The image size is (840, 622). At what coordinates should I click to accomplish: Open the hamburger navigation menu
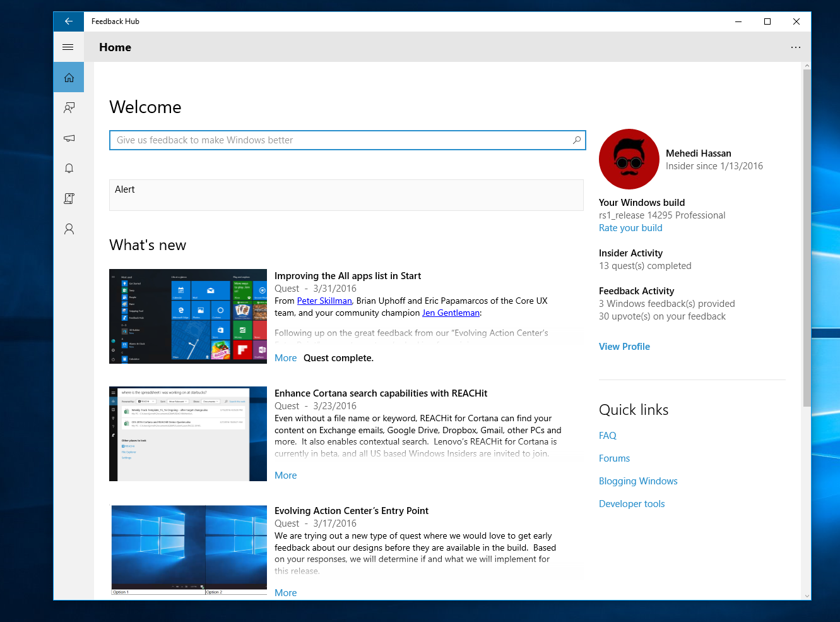pyautogui.click(x=68, y=47)
